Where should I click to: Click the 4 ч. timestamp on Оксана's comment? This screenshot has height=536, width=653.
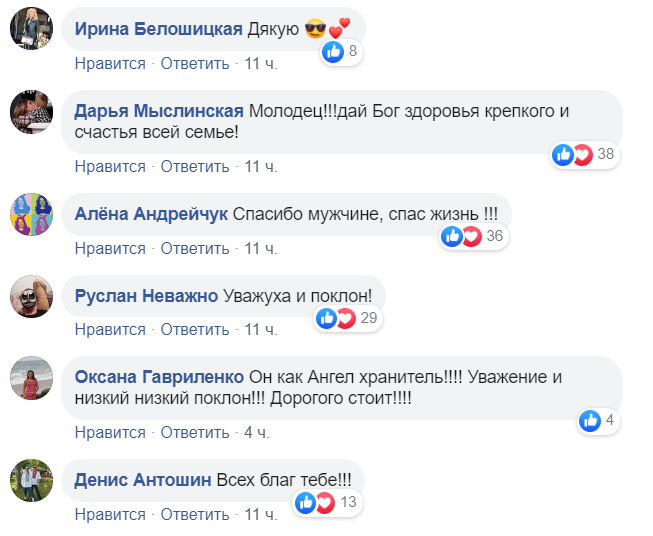256,432
